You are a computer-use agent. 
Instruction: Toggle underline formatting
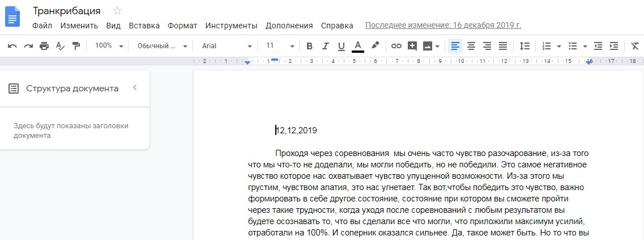[x=342, y=46]
